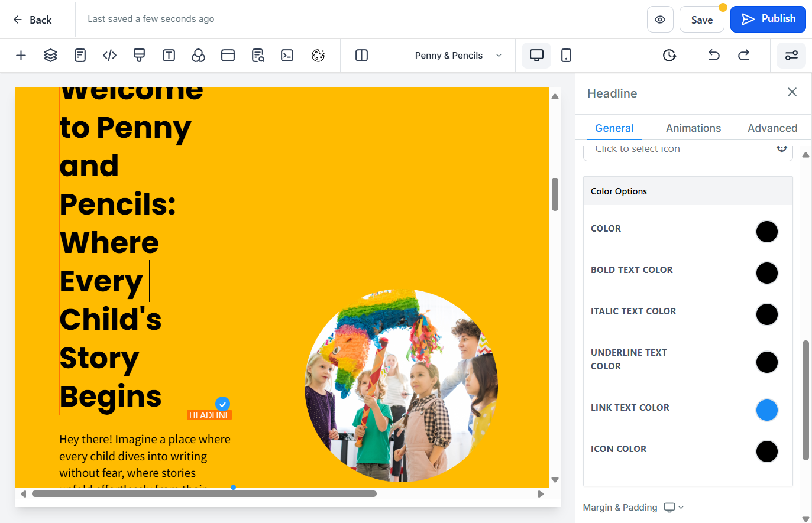This screenshot has width=812, height=523.
Task: Undo the last change
Action: click(x=714, y=56)
